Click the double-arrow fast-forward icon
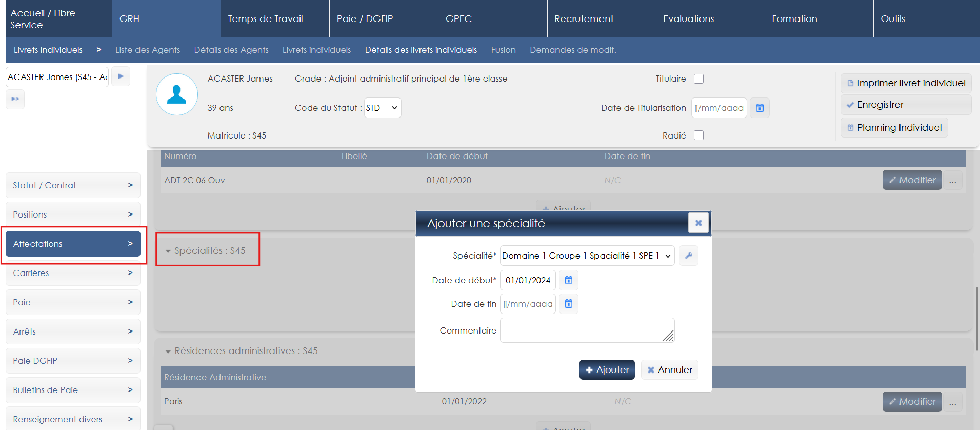The width and height of the screenshot is (980, 430). 15,99
